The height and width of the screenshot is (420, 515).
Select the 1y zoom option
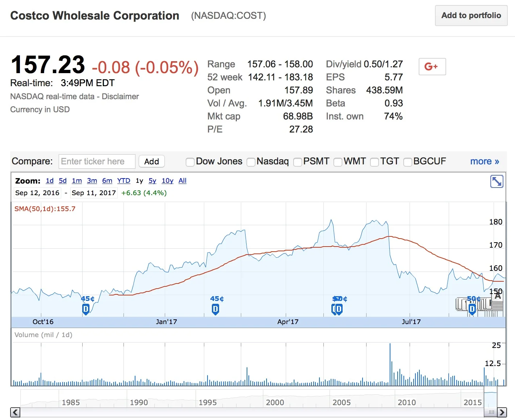(x=139, y=181)
